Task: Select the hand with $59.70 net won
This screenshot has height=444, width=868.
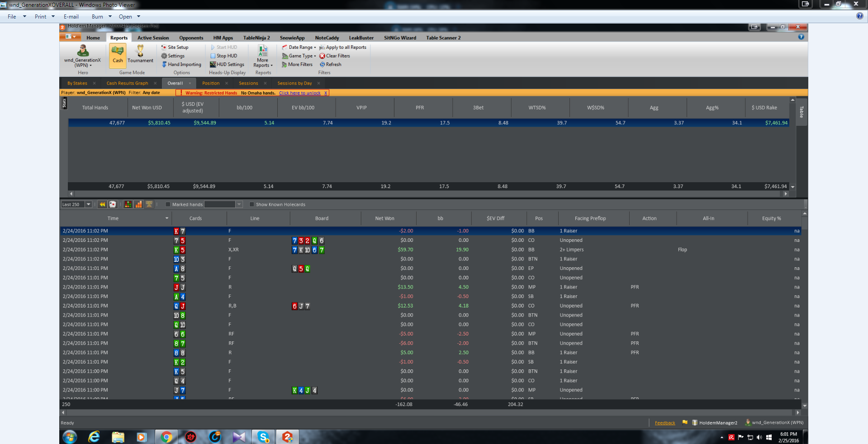Action: (x=430, y=250)
